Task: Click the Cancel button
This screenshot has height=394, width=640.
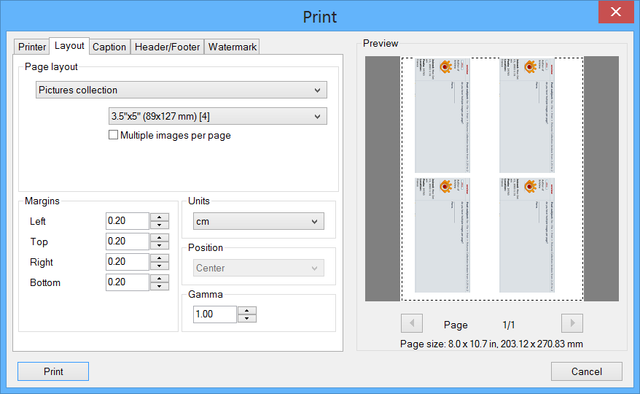Action: pyautogui.click(x=587, y=372)
